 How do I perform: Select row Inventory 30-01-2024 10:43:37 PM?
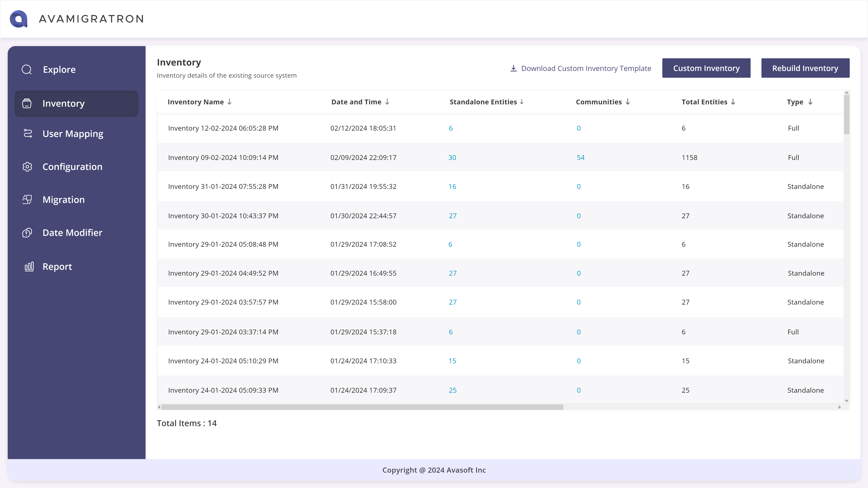[x=500, y=216]
